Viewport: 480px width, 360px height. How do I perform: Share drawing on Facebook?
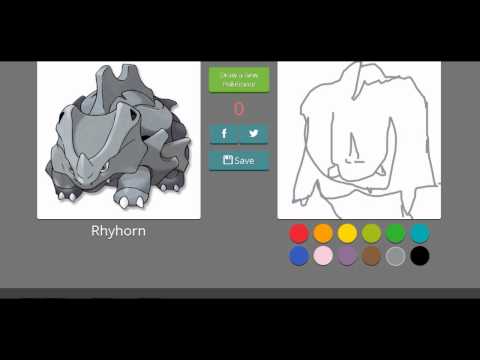click(224, 134)
